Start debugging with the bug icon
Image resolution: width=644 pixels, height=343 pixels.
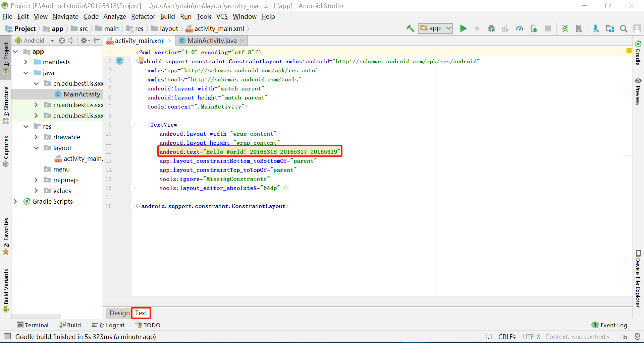[x=491, y=28]
